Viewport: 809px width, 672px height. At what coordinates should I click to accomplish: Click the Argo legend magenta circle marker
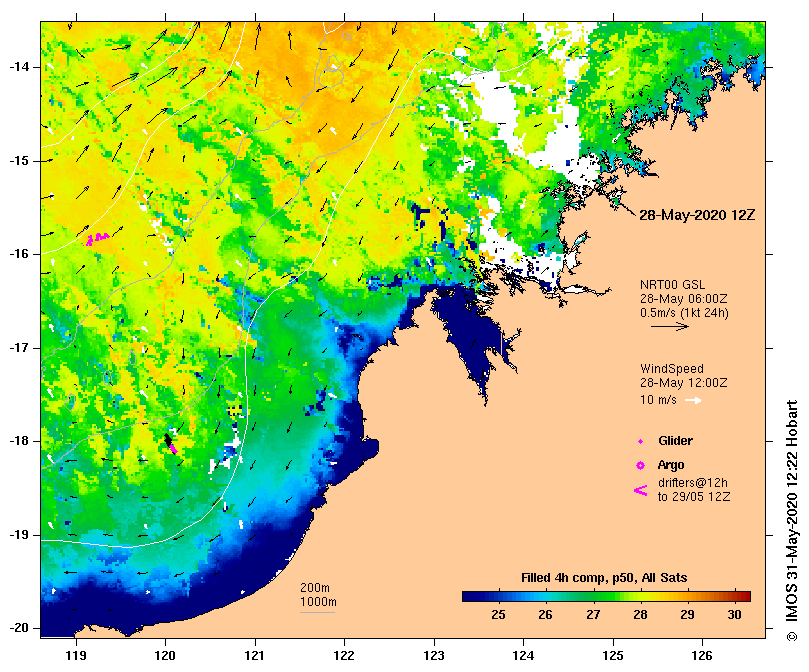(x=640, y=466)
